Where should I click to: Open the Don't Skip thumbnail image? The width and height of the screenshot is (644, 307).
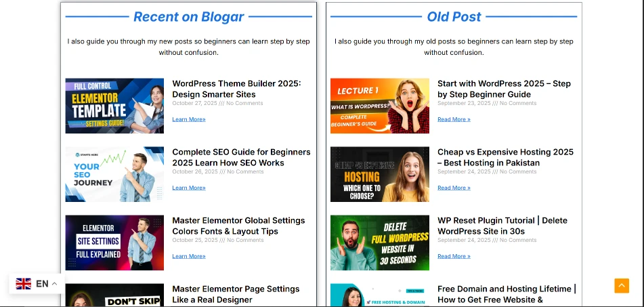click(x=114, y=295)
